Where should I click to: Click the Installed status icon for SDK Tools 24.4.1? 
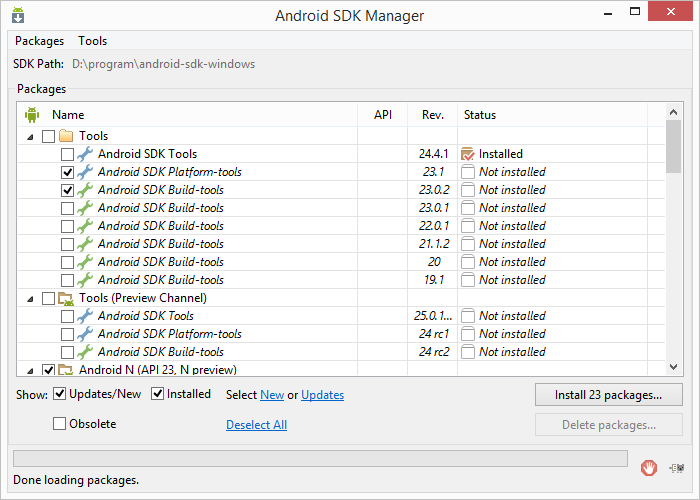tap(467, 154)
